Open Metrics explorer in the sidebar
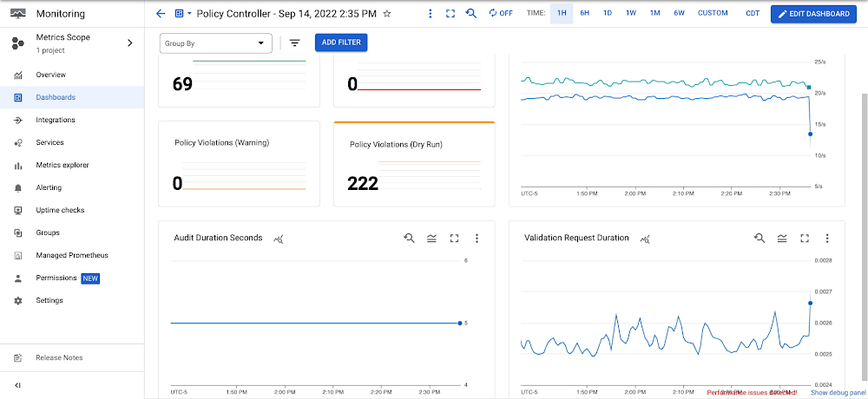868x399 pixels. point(62,165)
